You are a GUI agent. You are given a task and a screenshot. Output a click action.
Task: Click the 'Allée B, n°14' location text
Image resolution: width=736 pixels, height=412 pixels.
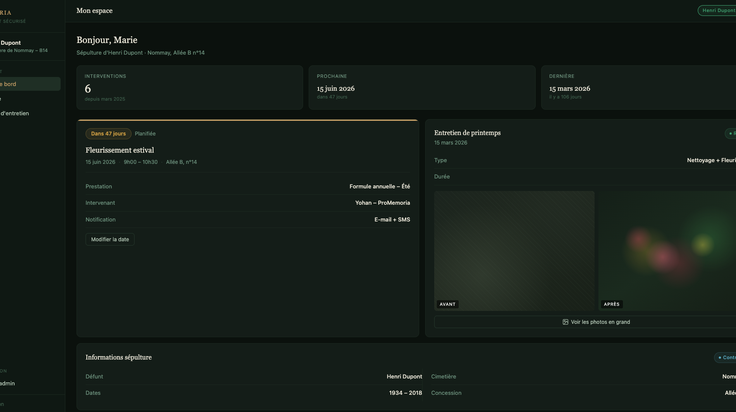181,162
